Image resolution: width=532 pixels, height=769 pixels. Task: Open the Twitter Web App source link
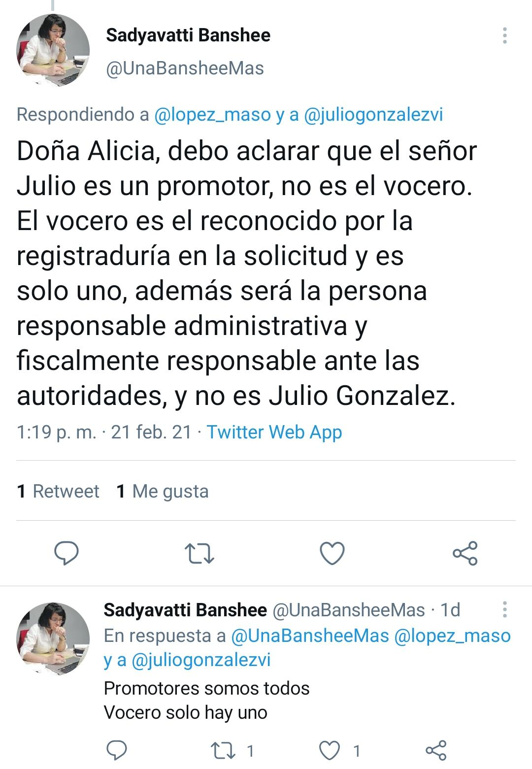point(274,432)
